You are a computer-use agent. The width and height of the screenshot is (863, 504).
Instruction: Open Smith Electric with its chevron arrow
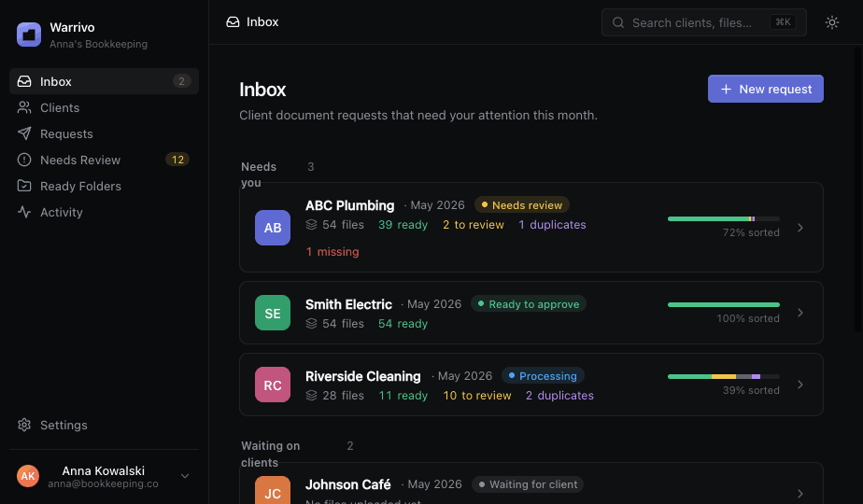800,313
